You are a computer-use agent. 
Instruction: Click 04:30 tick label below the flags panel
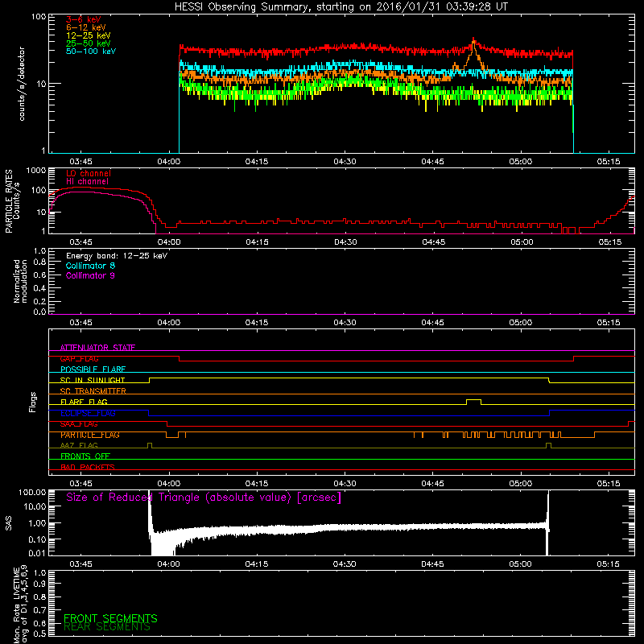click(x=345, y=484)
